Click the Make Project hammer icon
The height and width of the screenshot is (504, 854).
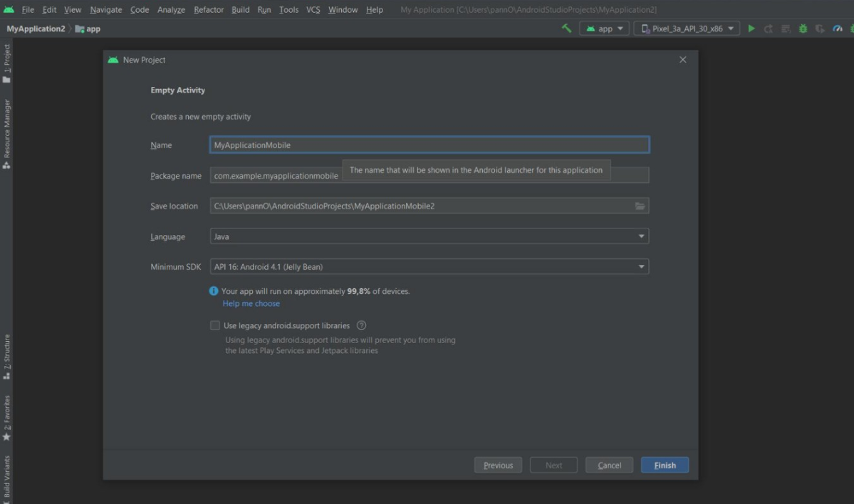click(x=566, y=28)
